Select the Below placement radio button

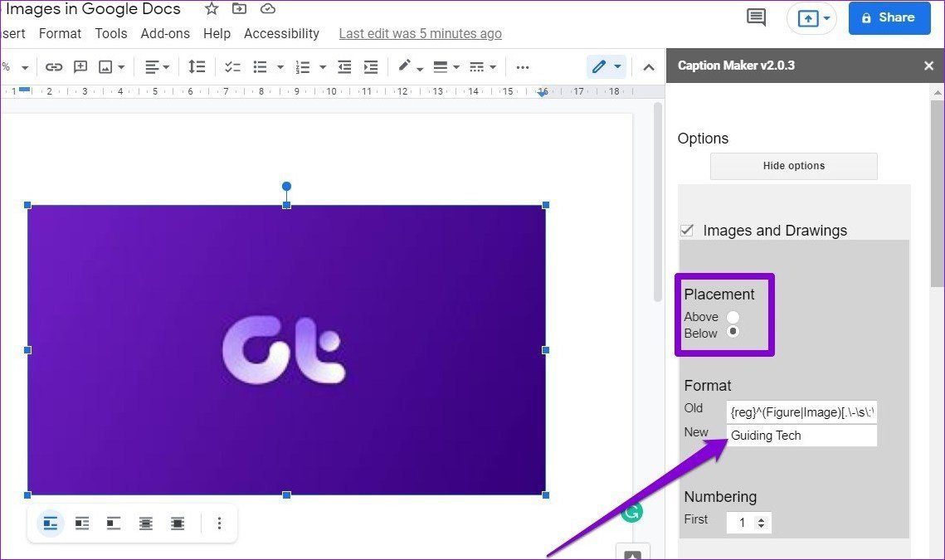pos(733,332)
